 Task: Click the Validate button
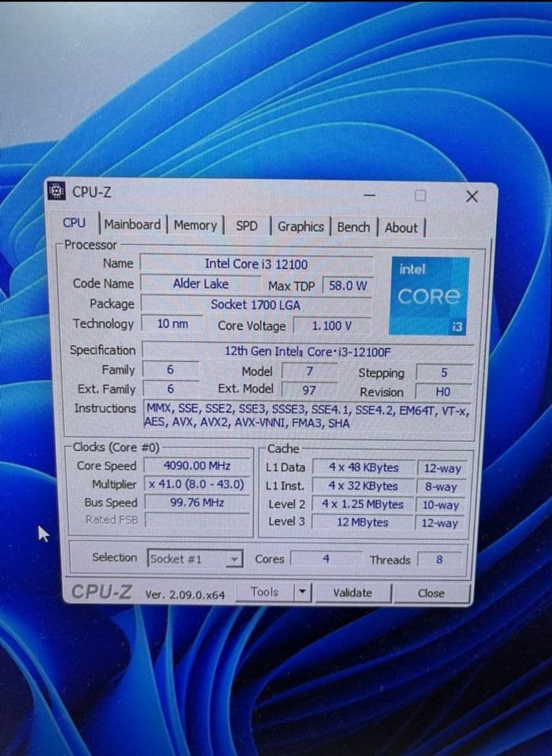pos(353,593)
